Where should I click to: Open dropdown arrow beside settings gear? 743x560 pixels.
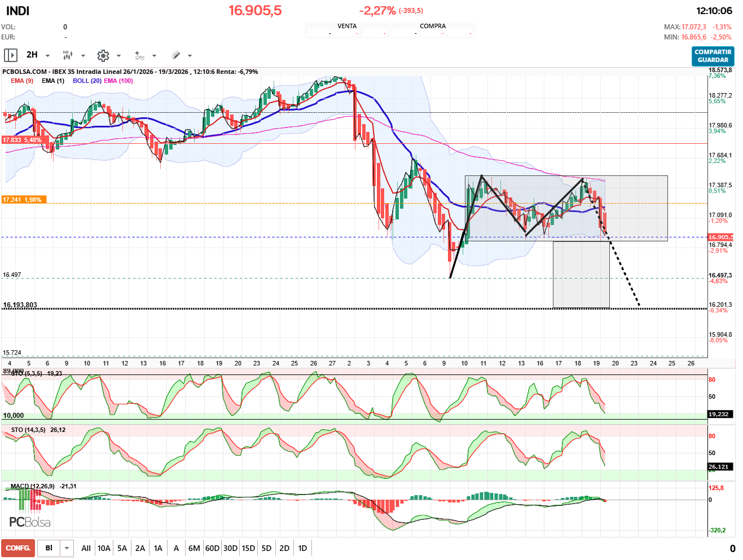(x=118, y=56)
